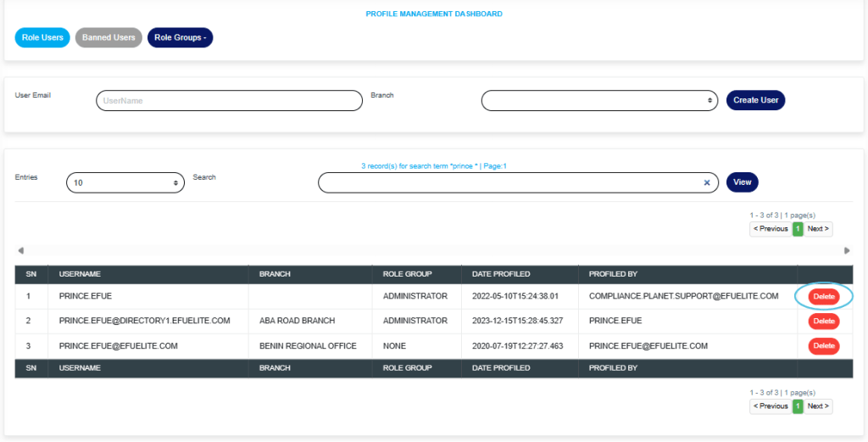Click inside the Search text box
Image resolution: width=868 pixels, height=442 pixels.
coord(509,182)
